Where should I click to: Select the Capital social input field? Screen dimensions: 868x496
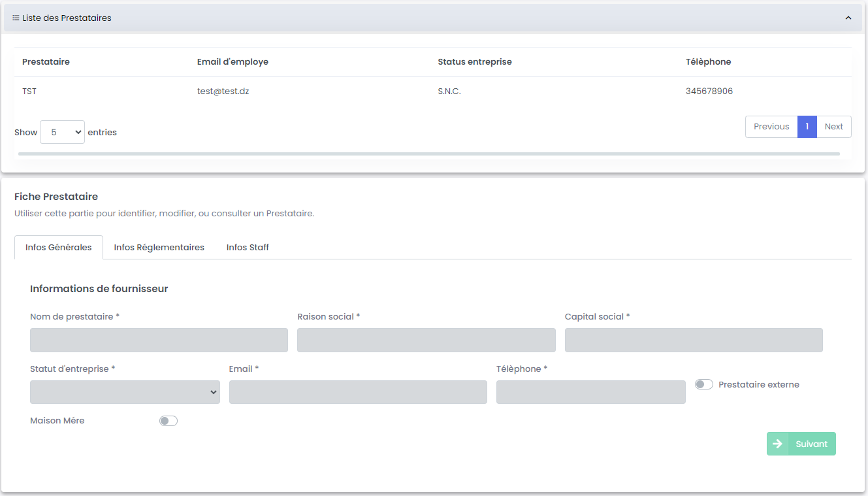[x=693, y=340]
